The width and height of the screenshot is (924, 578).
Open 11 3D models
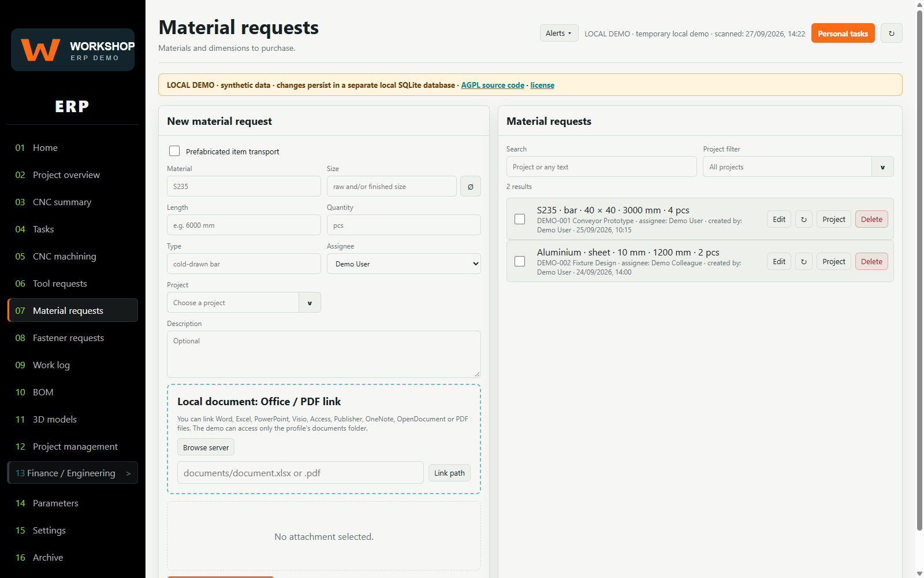click(73, 419)
